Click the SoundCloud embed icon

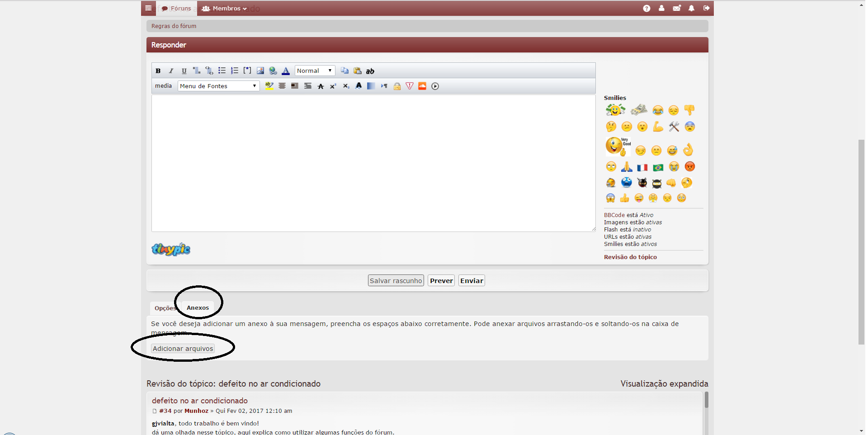[422, 86]
